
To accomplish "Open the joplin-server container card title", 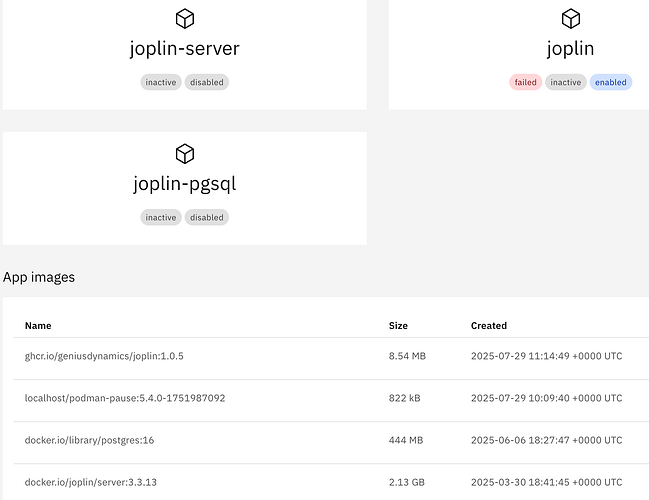I will click(x=185, y=49).
